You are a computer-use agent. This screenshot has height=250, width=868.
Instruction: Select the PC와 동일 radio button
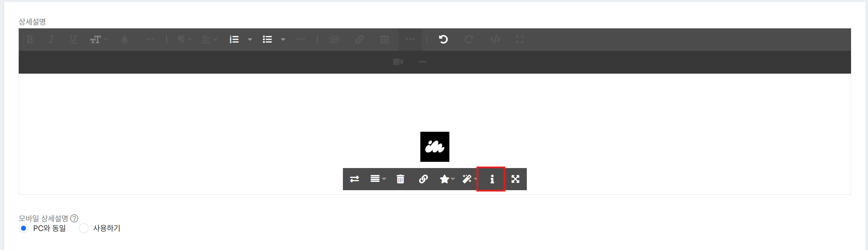pyautogui.click(x=24, y=228)
